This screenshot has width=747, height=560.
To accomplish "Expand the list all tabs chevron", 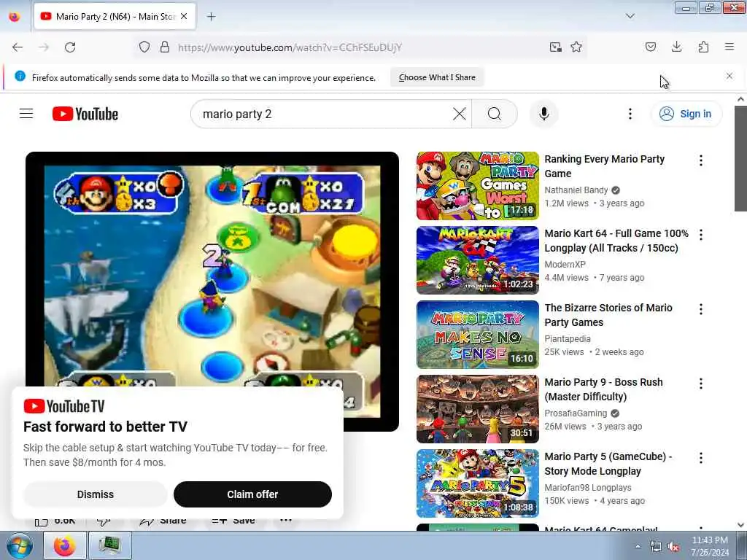I will [x=630, y=16].
